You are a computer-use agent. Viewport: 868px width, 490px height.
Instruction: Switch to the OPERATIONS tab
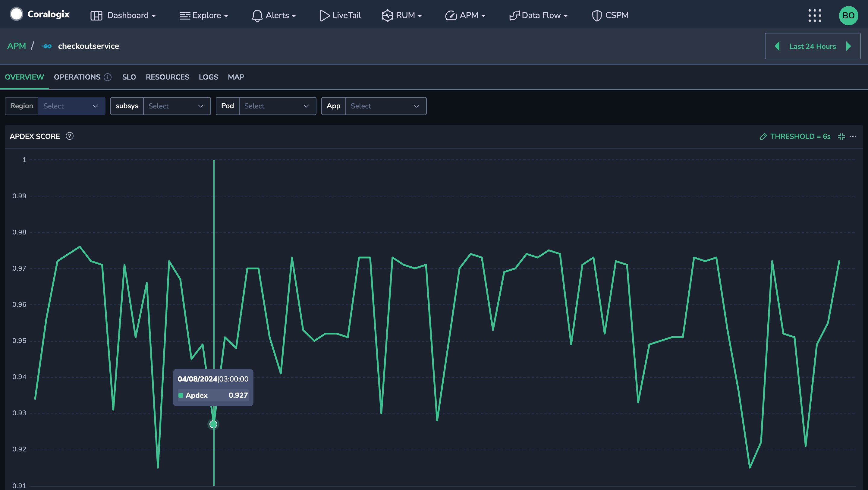(77, 77)
